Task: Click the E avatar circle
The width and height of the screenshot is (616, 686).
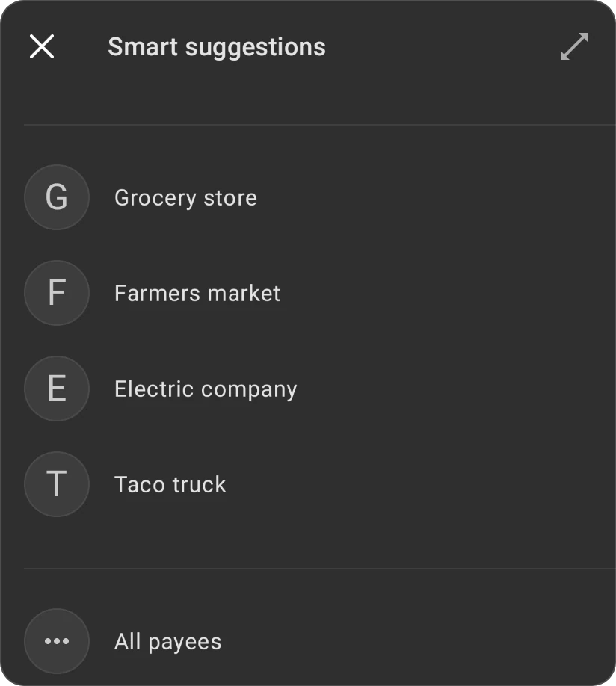Action: 57,389
